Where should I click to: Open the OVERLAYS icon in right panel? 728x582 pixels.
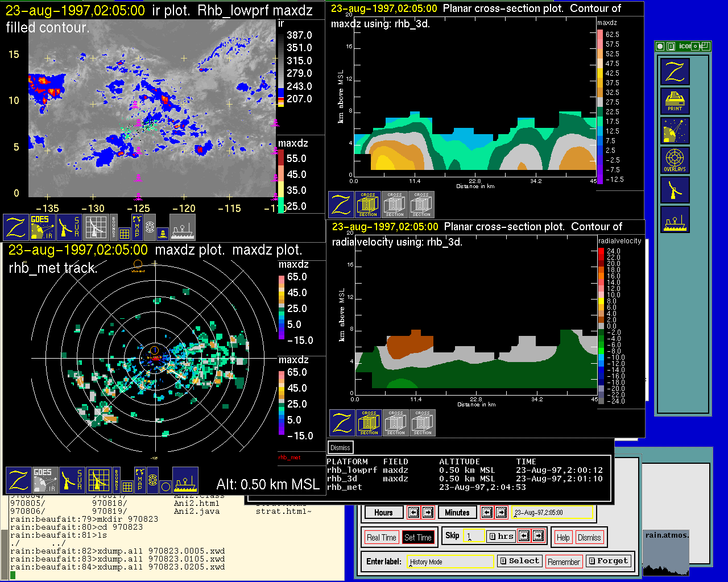coord(675,160)
